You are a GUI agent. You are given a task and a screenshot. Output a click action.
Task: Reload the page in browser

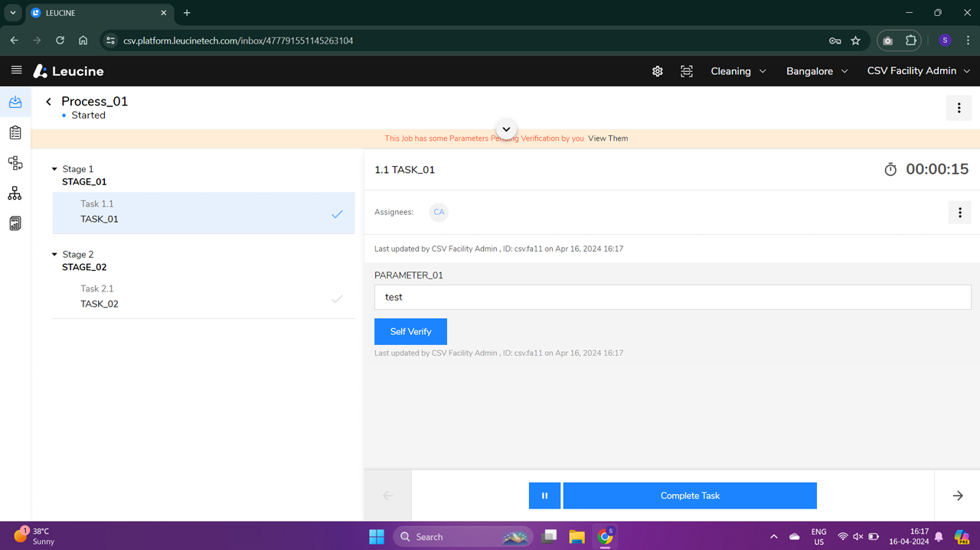click(60, 41)
